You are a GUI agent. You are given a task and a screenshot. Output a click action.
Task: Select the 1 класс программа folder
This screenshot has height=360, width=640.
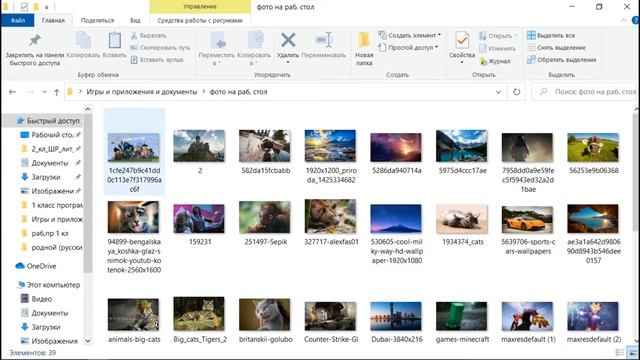52,205
